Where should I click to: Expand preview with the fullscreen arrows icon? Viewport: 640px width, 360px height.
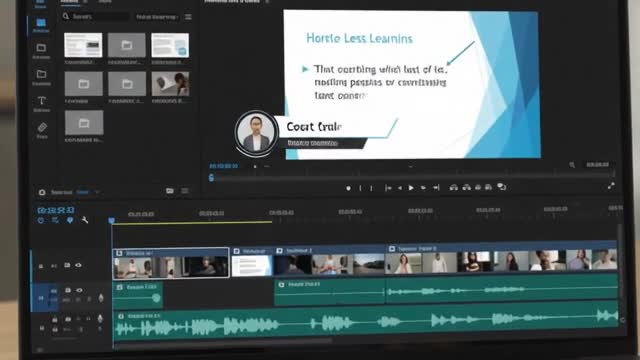tap(611, 186)
